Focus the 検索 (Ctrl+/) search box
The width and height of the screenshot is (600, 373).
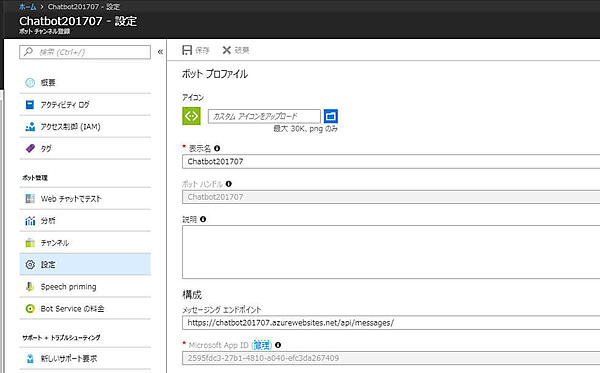[x=85, y=52]
